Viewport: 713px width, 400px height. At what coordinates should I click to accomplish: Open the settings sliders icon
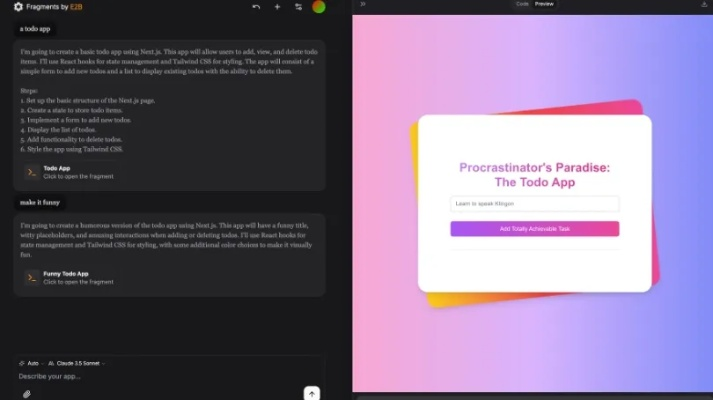(x=298, y=7)
